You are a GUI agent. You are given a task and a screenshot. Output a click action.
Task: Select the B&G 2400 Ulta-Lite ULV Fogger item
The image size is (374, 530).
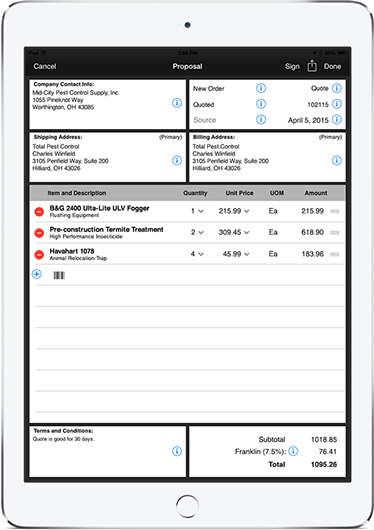99,208
